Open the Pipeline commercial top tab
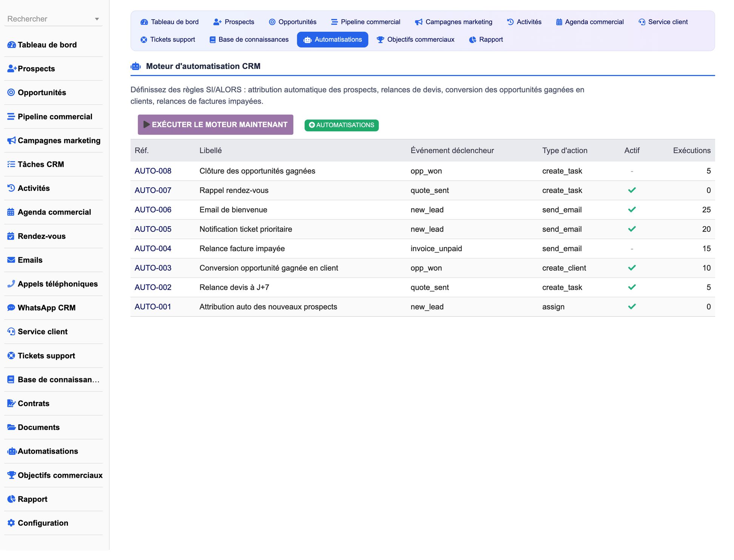The height and width of the screenshot is (560, 734). (x=365, y=22)
